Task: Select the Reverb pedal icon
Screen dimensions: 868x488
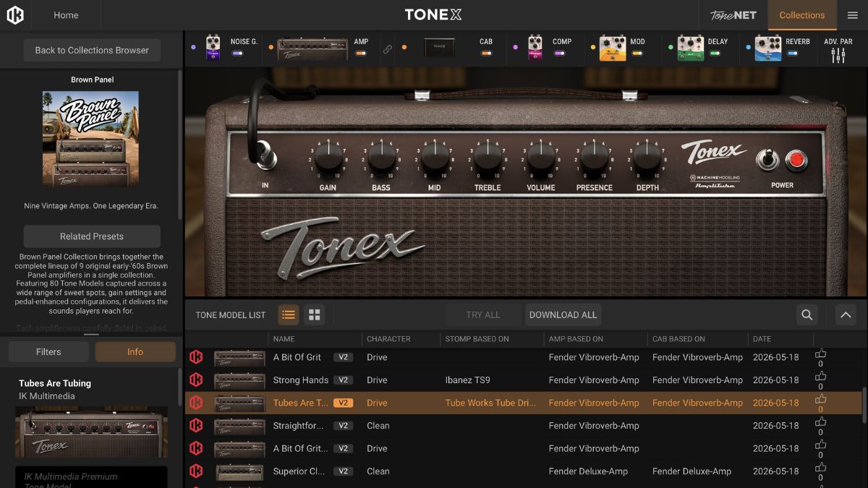Action: [768, 48]
